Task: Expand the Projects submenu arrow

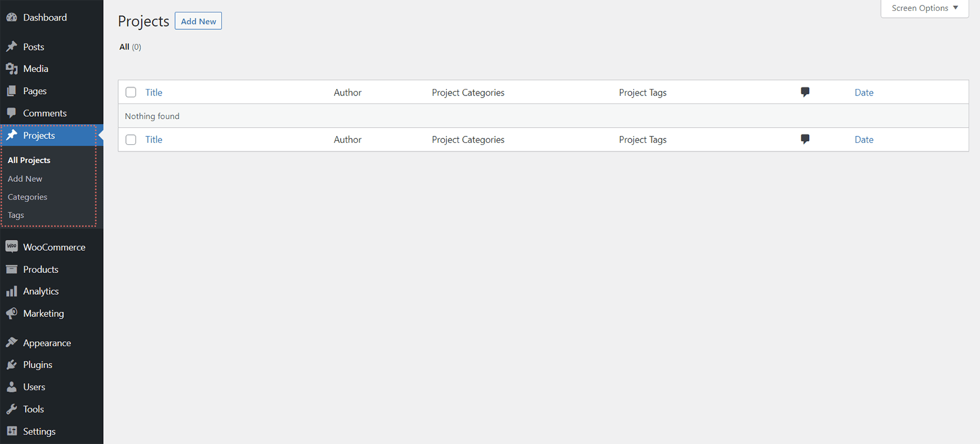Action: coord(100,136)
